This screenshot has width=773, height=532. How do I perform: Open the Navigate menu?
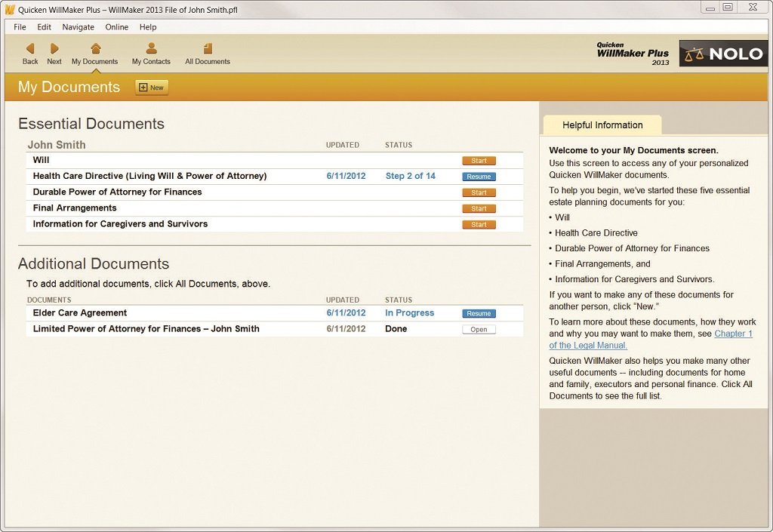point(78,27)
